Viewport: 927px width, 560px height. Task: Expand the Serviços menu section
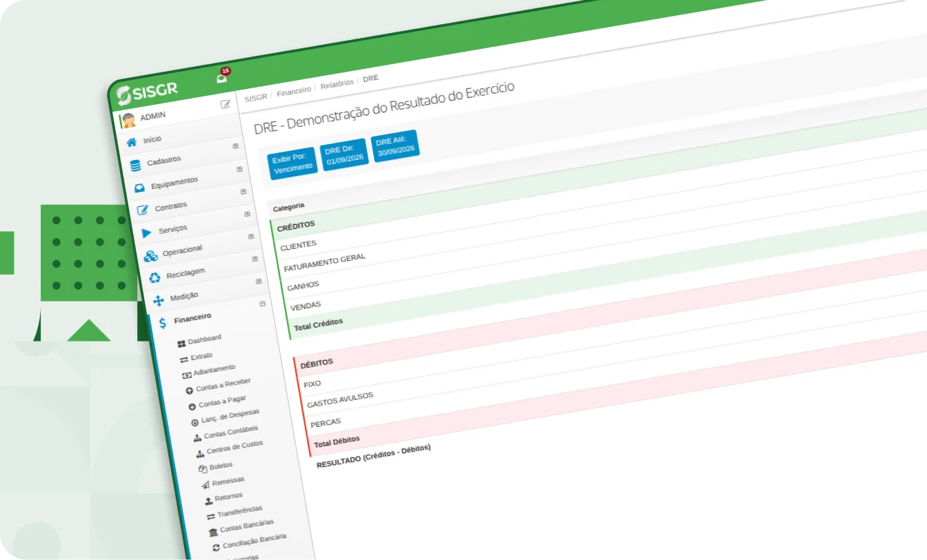click(248, 214)
